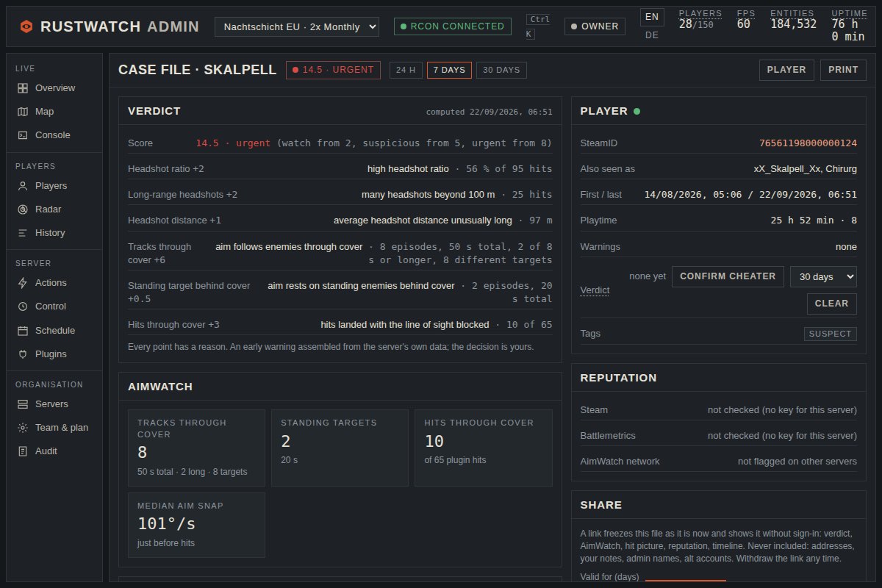Click the Servers stack icon
Image resolution: width=882 pixels, height=588 pixels.
tap(23, 404)
